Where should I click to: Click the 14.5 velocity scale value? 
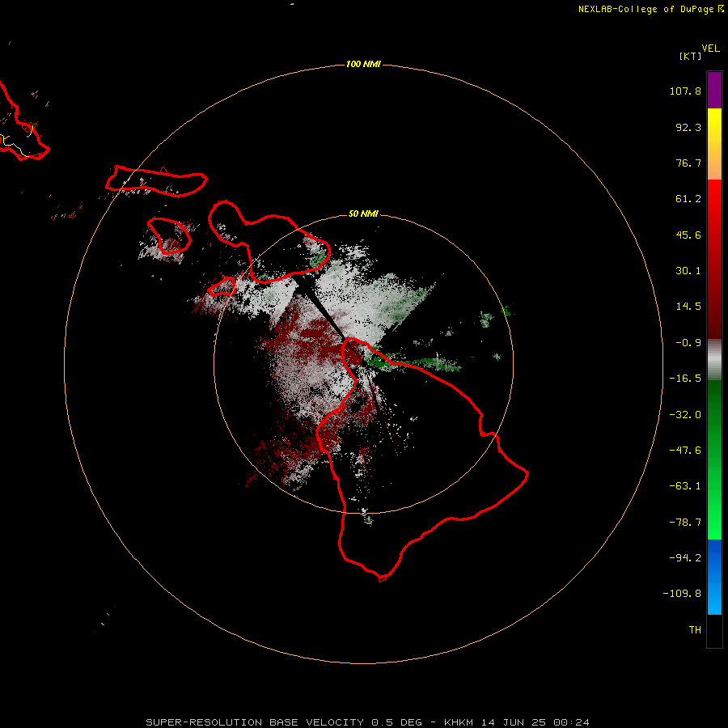[688, 307]
